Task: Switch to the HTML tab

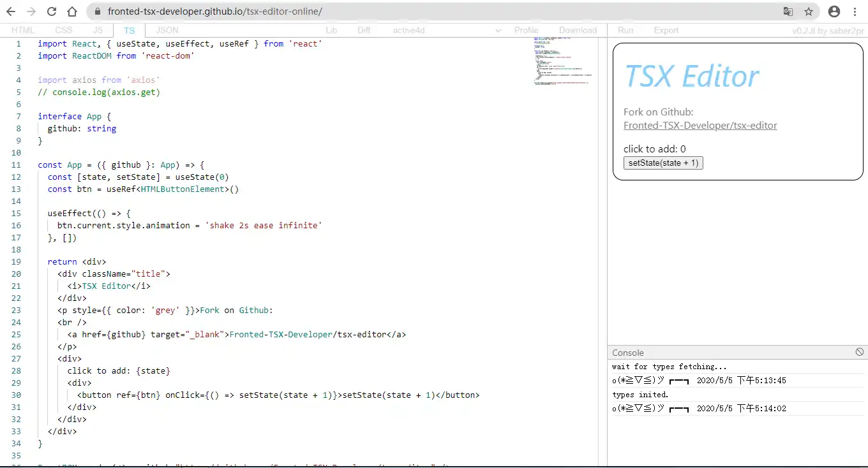Action: point(23,30)
